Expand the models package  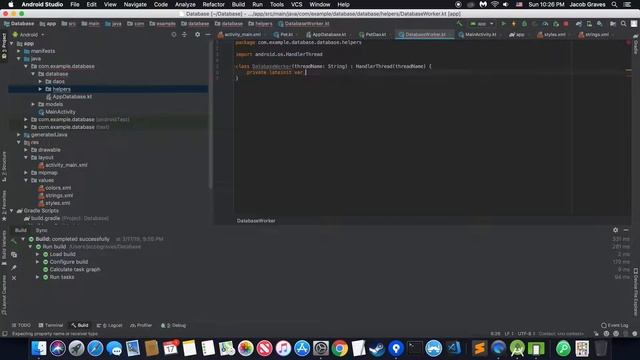(33, 104)
